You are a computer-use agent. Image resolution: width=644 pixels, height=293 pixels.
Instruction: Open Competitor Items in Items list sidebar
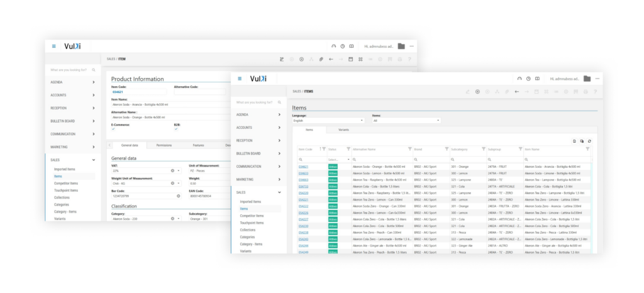252,216
